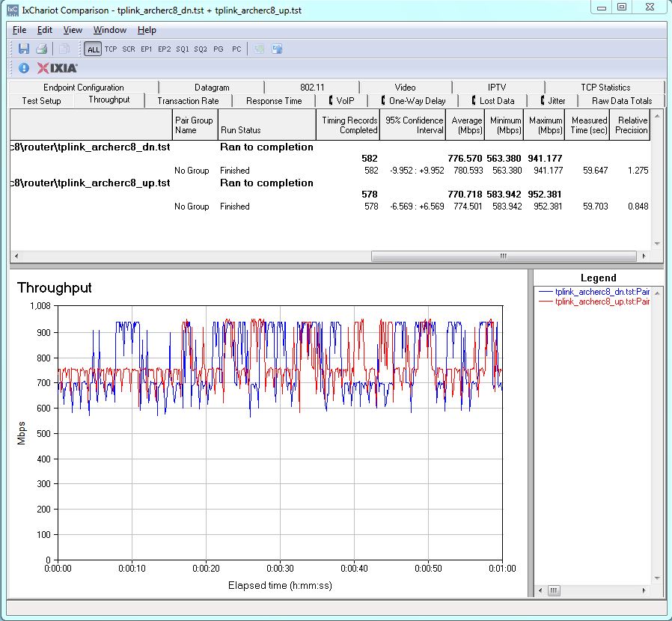The height and width of the screenshot is (621, 672).
Task: Click the Relative Precision column header
Action: click(630, 125)
